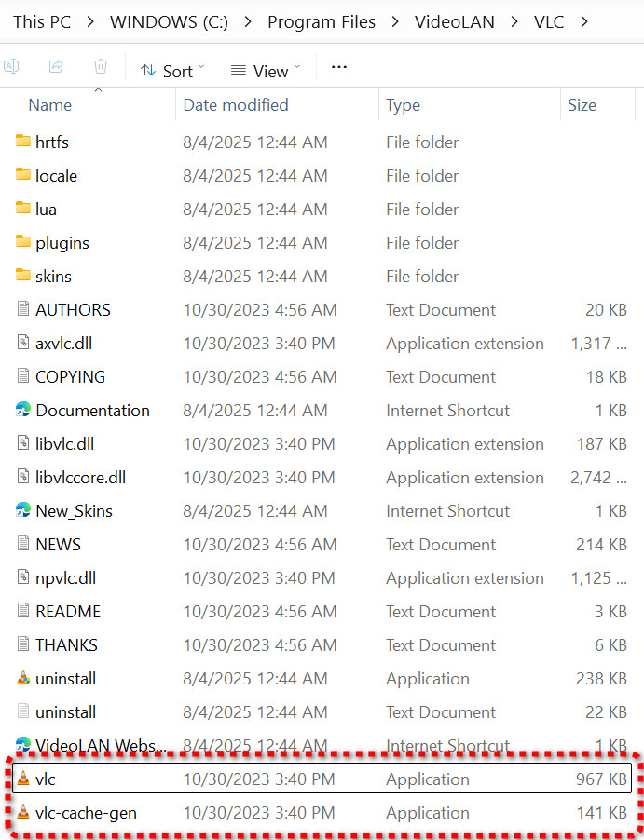Click the skins folder icon
The width and height of the screenshot is (644, 840).
pos(23,276)
